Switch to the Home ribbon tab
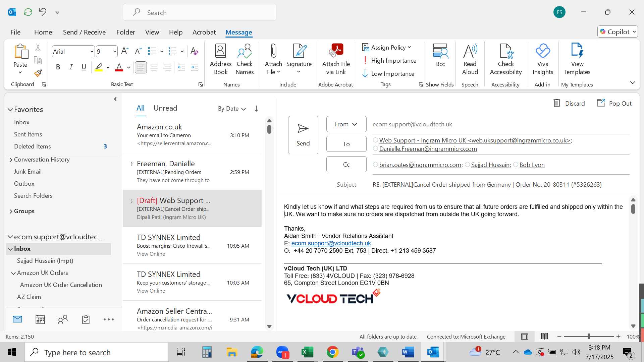The image size is (644, 362). (43, 32)
